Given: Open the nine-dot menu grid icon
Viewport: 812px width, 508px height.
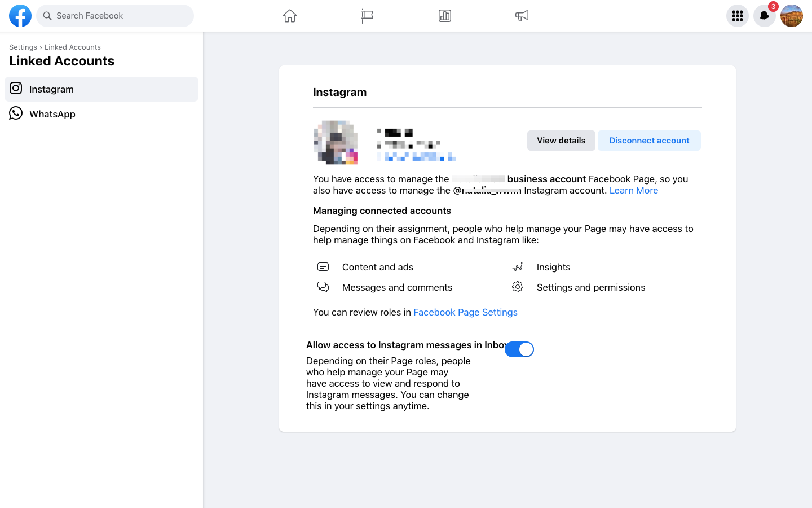Looking at the screenshot, I should pyautogui.click(x=738, y=16).
